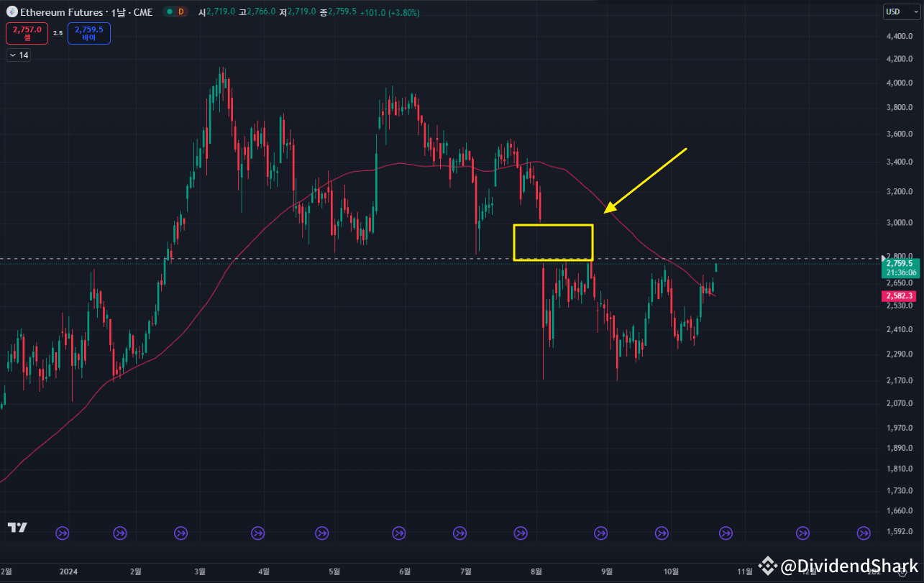Click the 2,410.0 price scale label

[x=899, y=330]
